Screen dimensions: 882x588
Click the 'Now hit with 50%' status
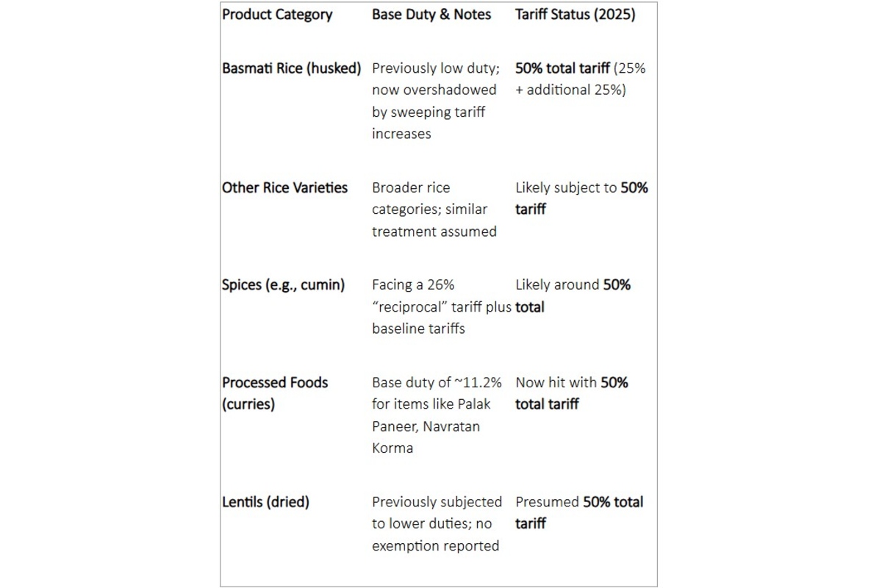571,383
